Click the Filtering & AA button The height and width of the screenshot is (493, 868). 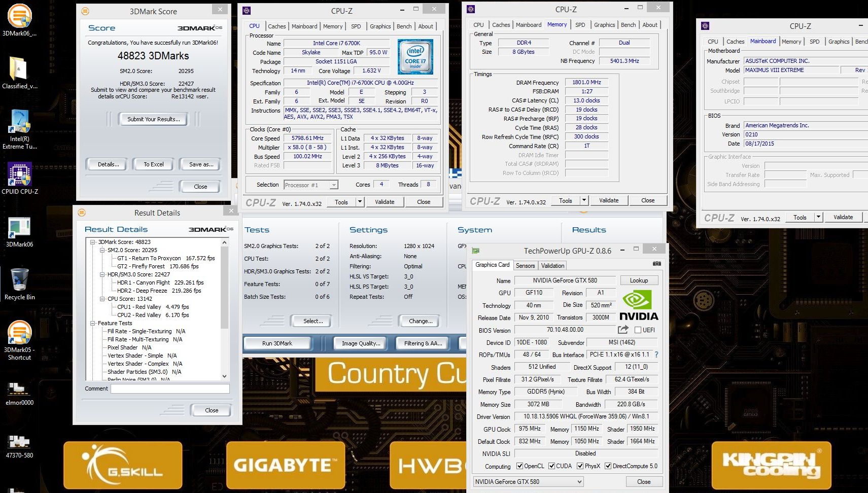click(423, 343)
